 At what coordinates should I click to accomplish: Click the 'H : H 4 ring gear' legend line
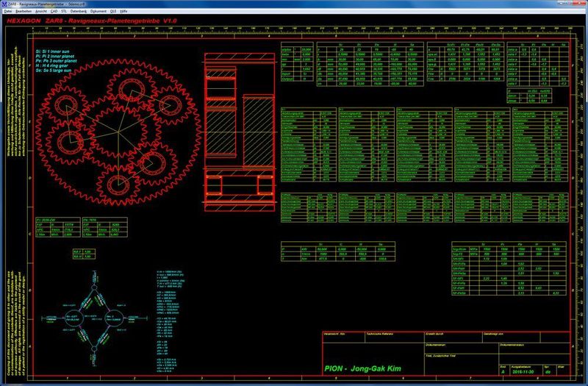tap(51, 65)
